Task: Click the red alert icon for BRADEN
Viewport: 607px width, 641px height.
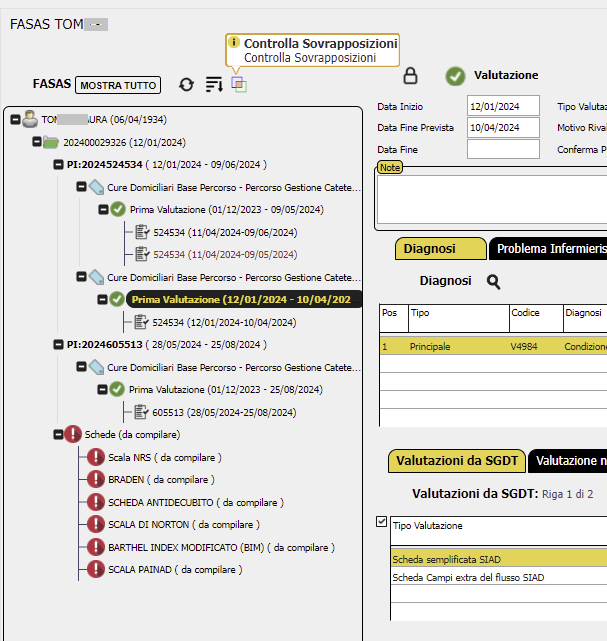Action: click(96, 480)
